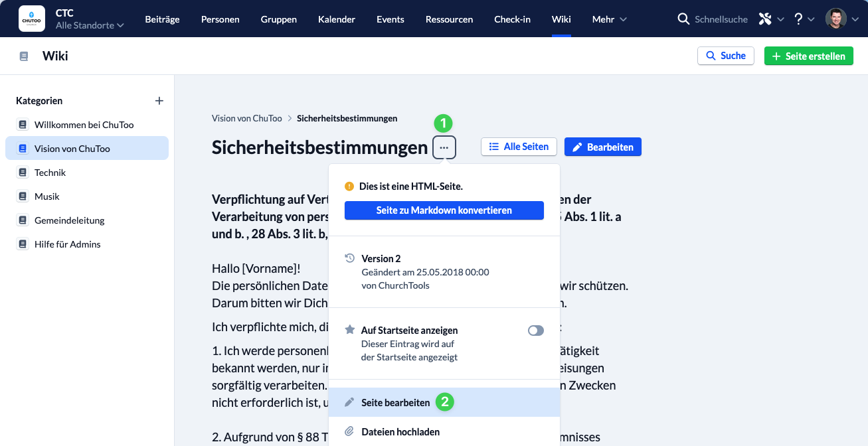
Task: Click the Kategorien sidebar heading
Action: click(x=39, y=101)
